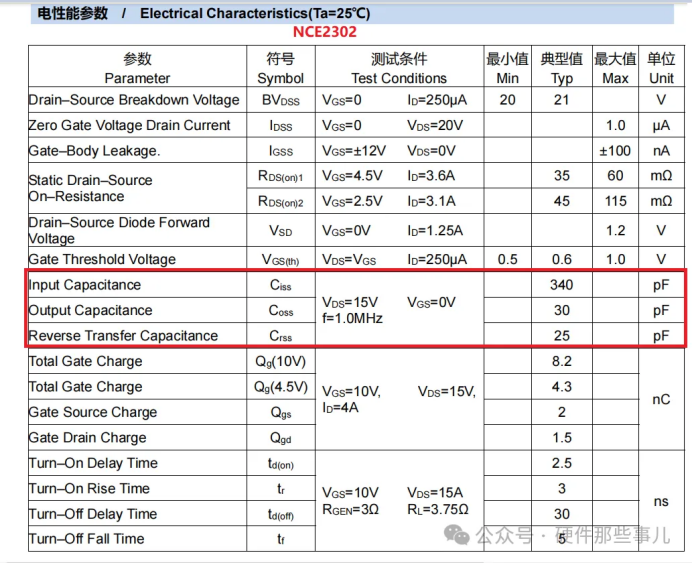Select the µA unit cell
Screen dimensions: 693x563
pyautogui.click(x=661, y=126)
